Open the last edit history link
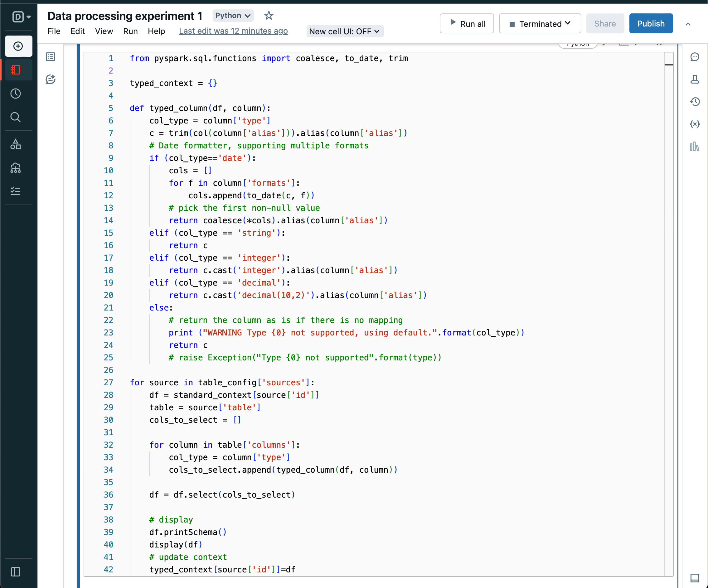The image size is (708, 588). (x=233, y=31)
